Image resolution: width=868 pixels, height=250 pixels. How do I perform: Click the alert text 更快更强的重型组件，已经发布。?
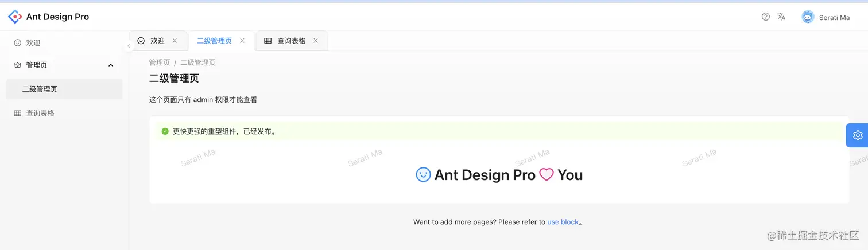pyautogui.click(x=224, y=131)
